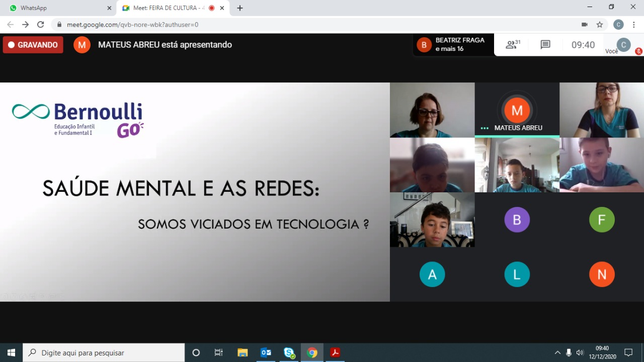This screenshot has width=644, height=362.
Task: Click your muted microphone avatar
Action: tap(624, 45)
